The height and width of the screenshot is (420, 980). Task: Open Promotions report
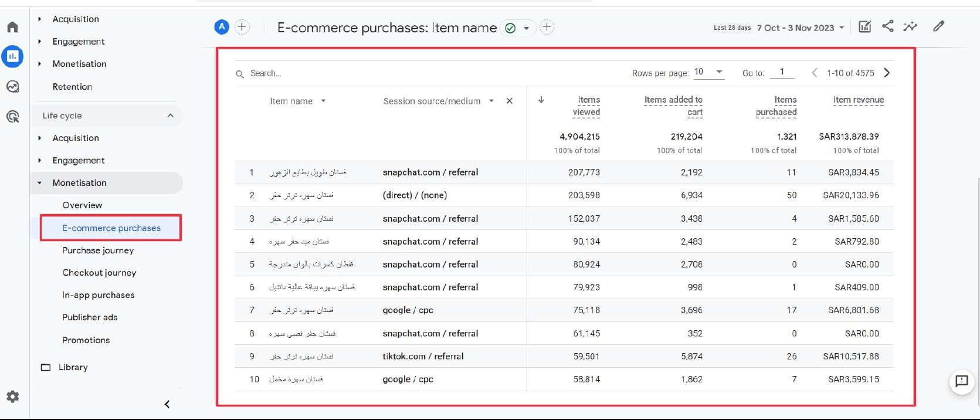tap(86, 340)
